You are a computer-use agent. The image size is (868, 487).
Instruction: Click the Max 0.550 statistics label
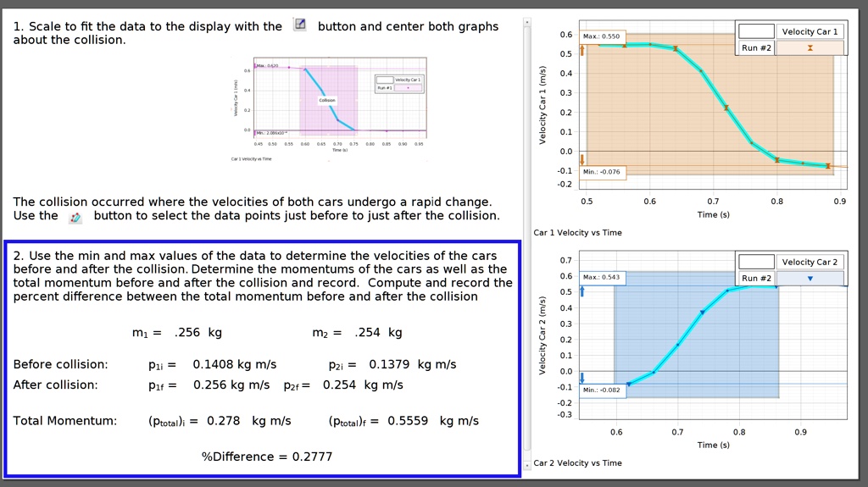602,36
